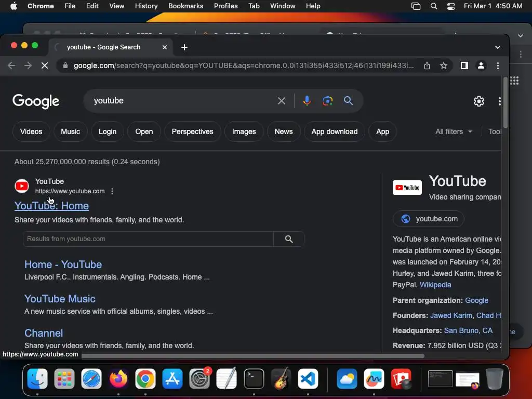Screen dimensions: 532x399
Task: Open macOS Control Center
Action: tap(450, 6)
